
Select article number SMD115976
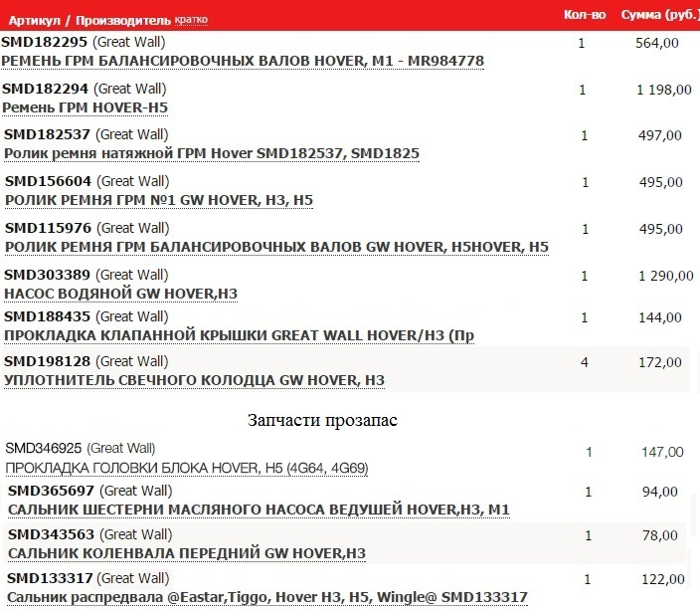tap(48, 228)
